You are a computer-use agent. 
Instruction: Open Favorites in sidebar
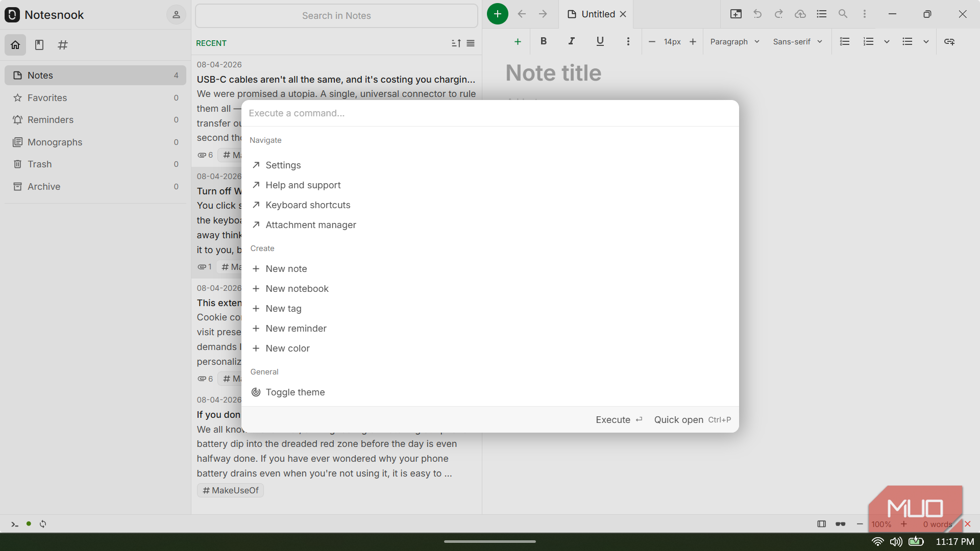95,98
